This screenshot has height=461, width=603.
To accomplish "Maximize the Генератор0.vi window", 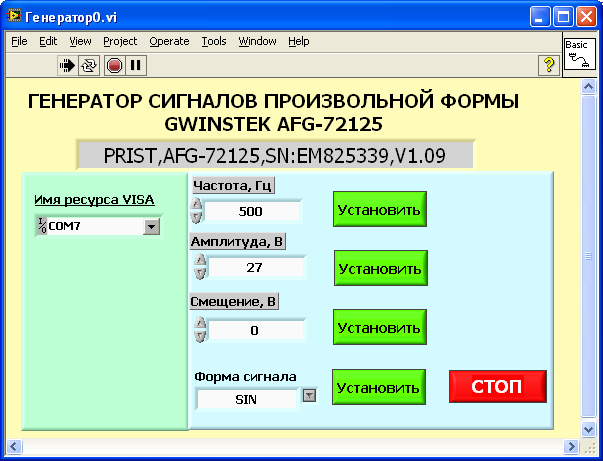I will coord(563,17).
